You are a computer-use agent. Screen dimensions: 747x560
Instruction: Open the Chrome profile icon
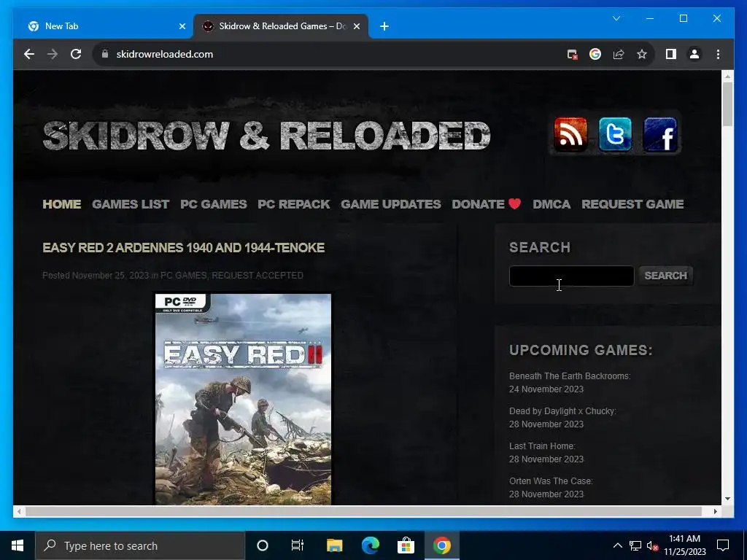pos(694,54)
